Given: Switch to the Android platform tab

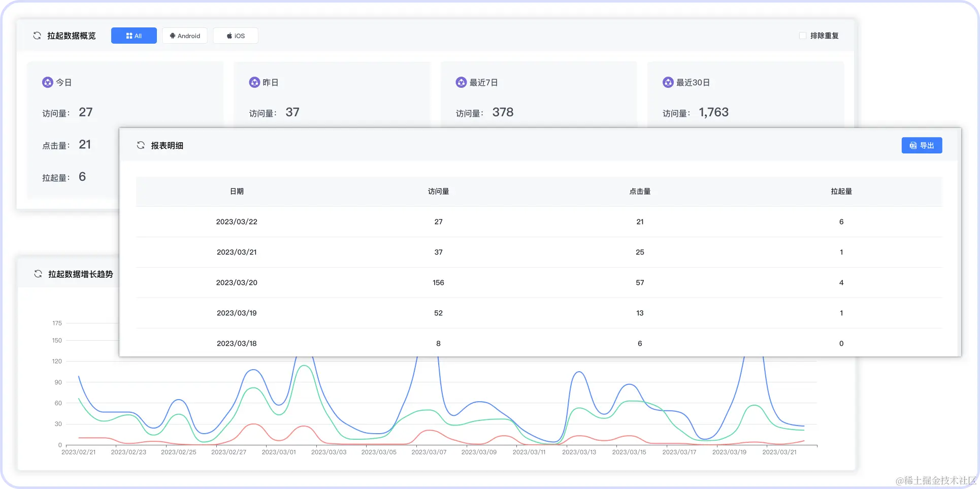Looking at the screenshot, I should (x=185, y=36).
